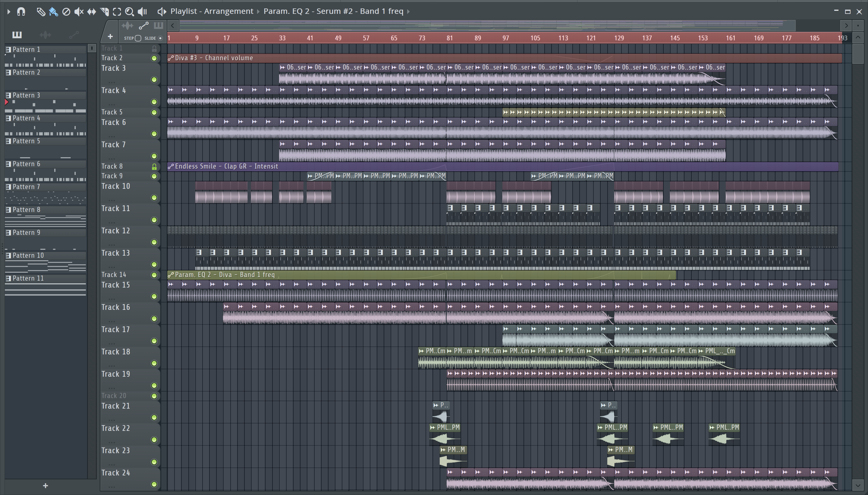Mute Track 3 with its green light
The height and width of the screenshot is (495, 868).
154,80
